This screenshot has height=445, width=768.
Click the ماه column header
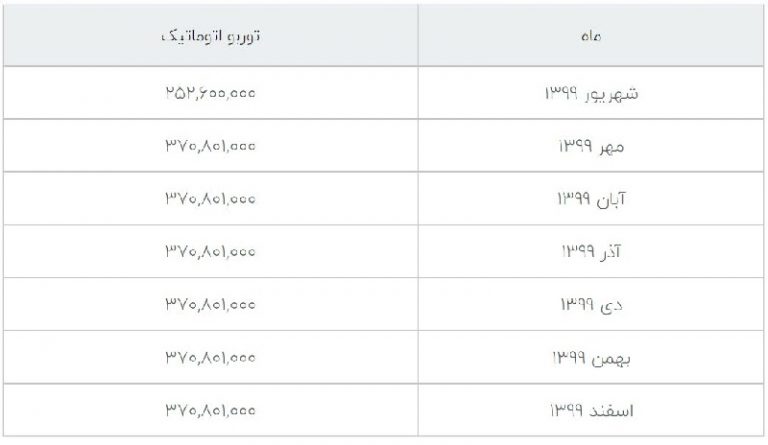tap(591, 35)
